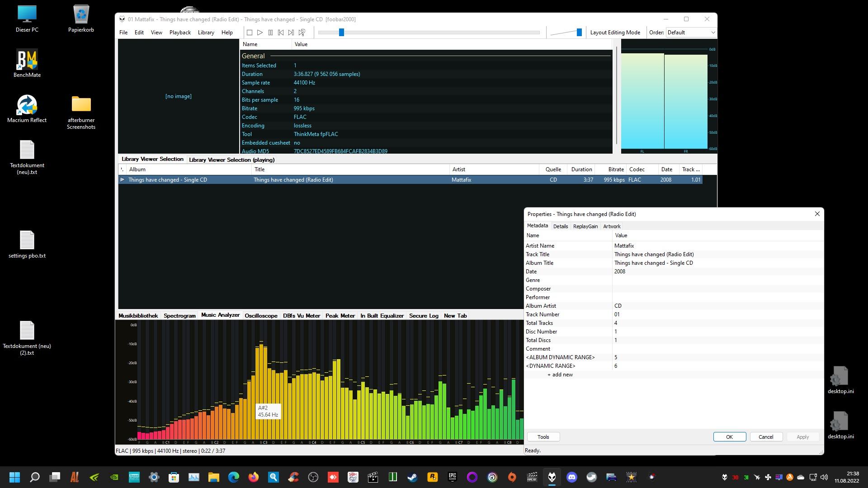Adjust the seek bar position handle
Screen dimensions: 868x488
342,33
